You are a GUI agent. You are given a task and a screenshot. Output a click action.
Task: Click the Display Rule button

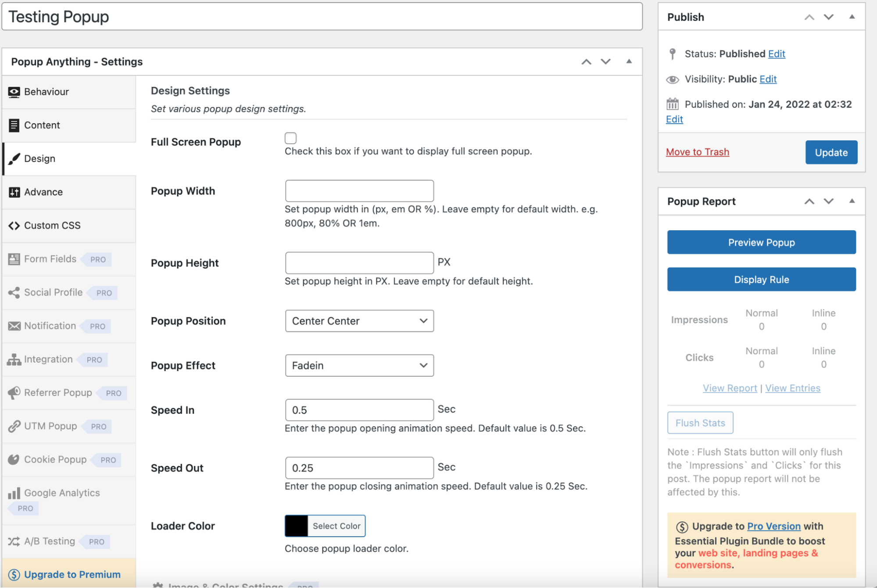click(761, 280)
